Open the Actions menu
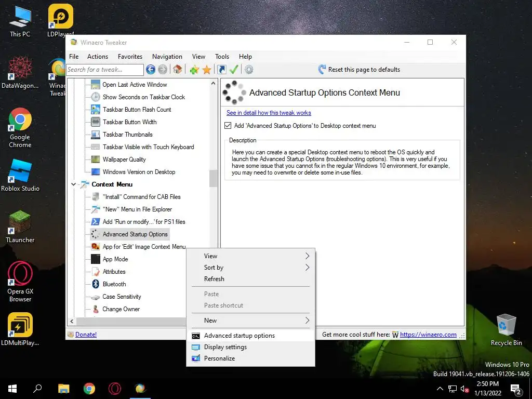The height and width of the screenshot is (399, 532). [x=97, y=57]
